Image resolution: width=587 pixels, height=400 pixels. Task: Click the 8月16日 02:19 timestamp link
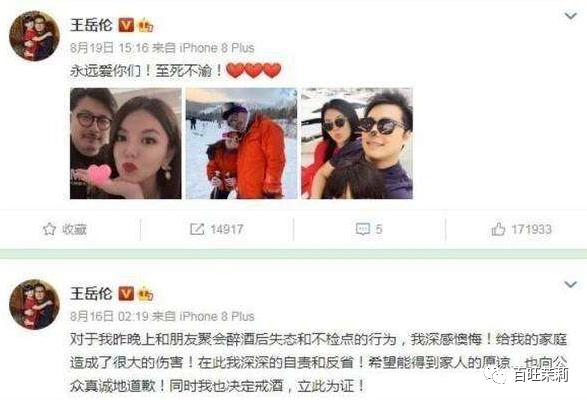(x=110, y=316)
